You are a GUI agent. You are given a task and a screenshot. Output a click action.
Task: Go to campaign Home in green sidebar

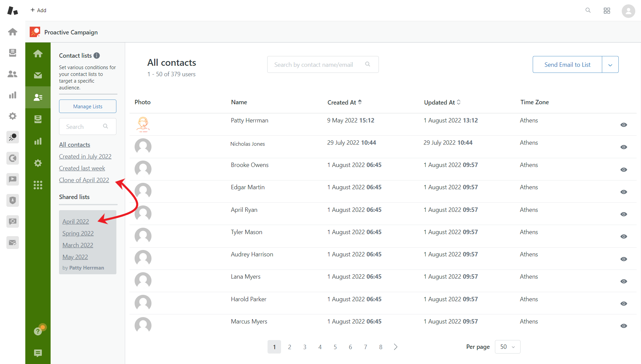tap(38, 53)
